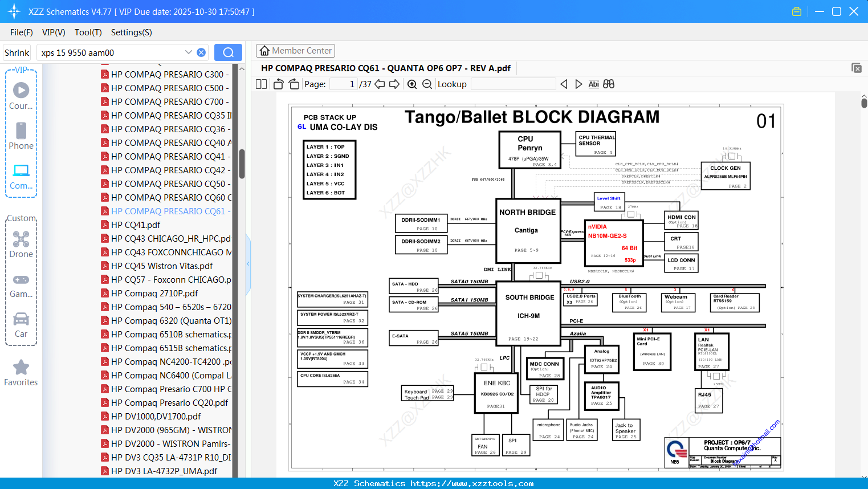
Task: Find previous lookup result triangle
Action: [564, 84]
